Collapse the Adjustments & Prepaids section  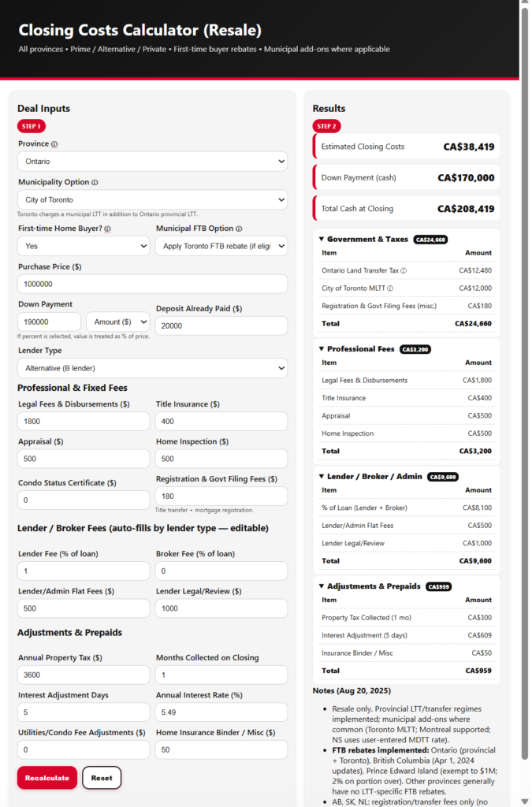point(322,586)
